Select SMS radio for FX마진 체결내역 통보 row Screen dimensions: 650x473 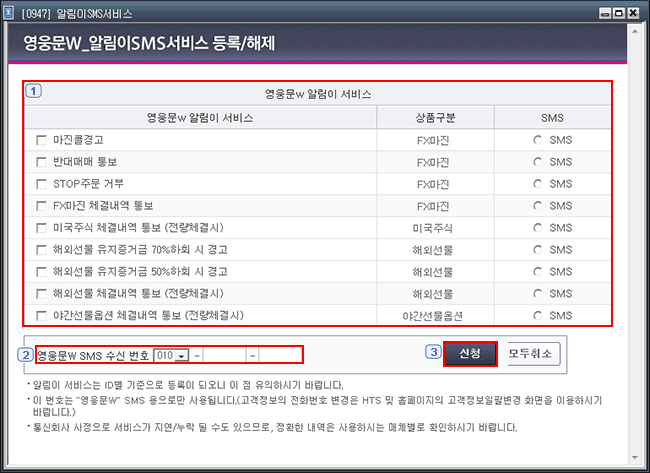[538, 206]
